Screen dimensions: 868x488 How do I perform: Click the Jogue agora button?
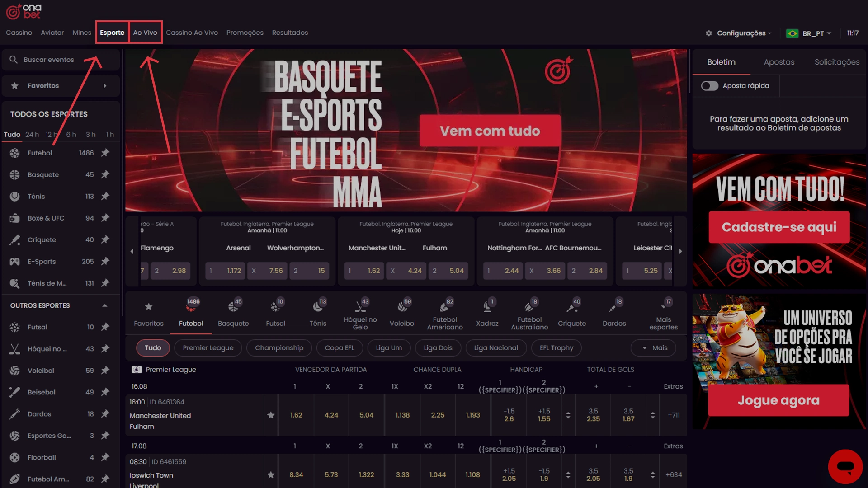coord(778,400)
